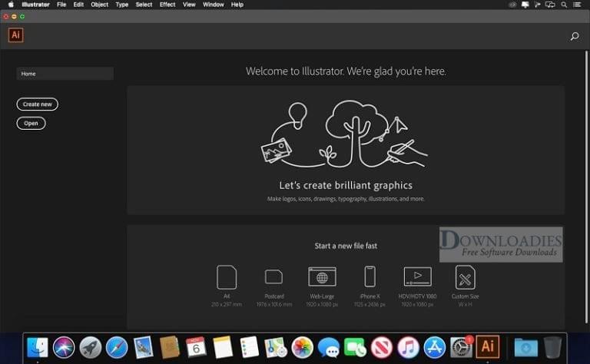Open Reminders list icon in dock
Screen dimensions: 590x364
pos(249,347)
